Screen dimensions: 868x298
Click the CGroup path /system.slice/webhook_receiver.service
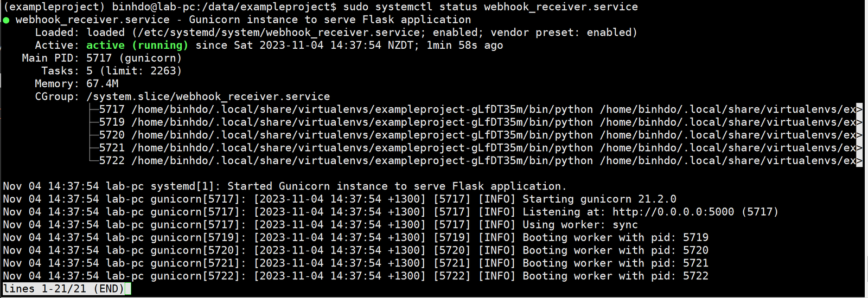click(208, 96)
